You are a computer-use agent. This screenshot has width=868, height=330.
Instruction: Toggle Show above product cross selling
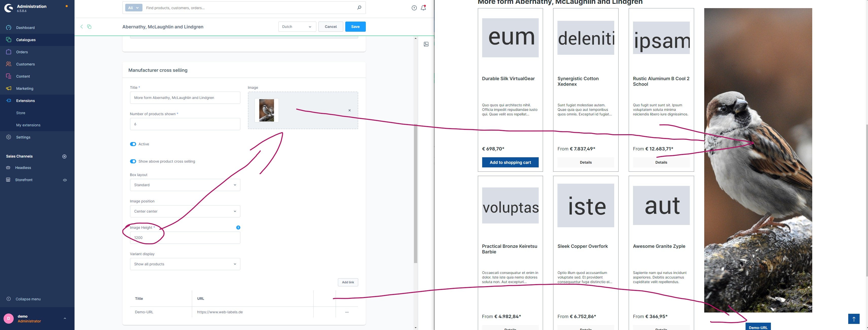point(133,162)
